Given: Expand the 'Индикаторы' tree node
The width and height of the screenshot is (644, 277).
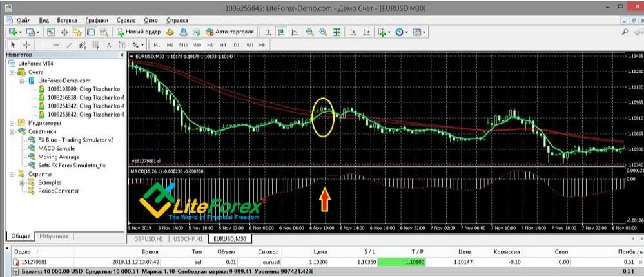Looking at the screenshot, I should pos(13,123).
